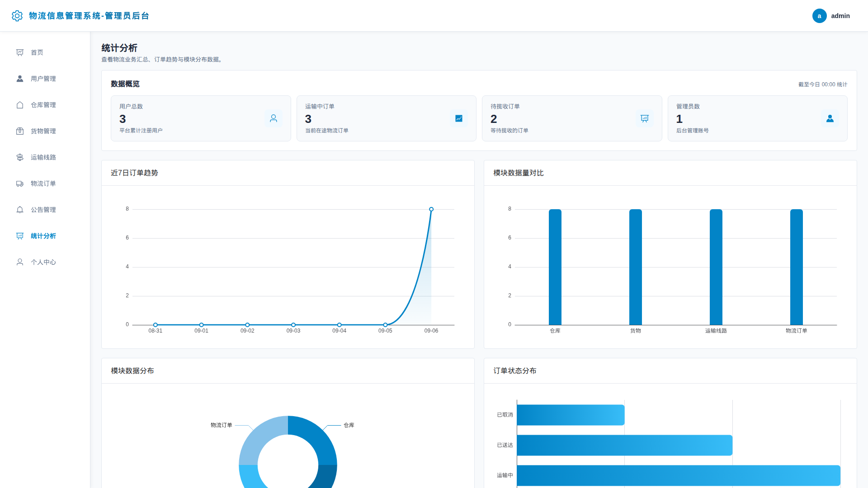Click the 运输线路 bar in comparison chart
The height and width of the screenshot is (488, 868).
716,267
